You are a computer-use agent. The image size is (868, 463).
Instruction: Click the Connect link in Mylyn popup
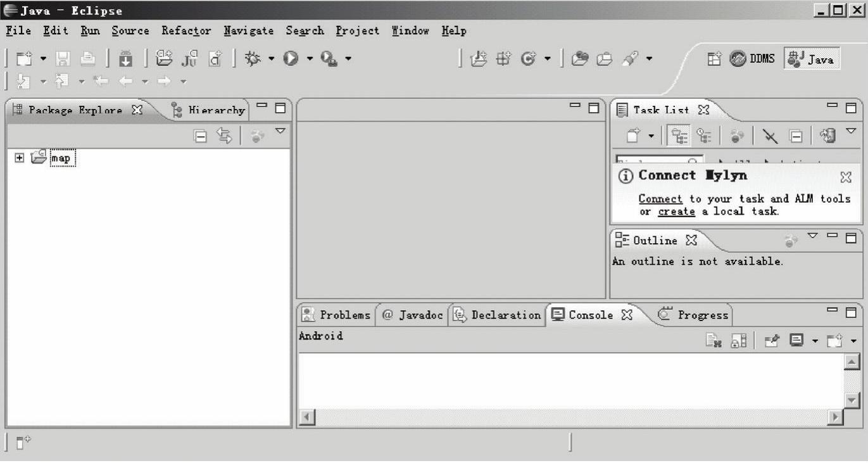(660, 199)
